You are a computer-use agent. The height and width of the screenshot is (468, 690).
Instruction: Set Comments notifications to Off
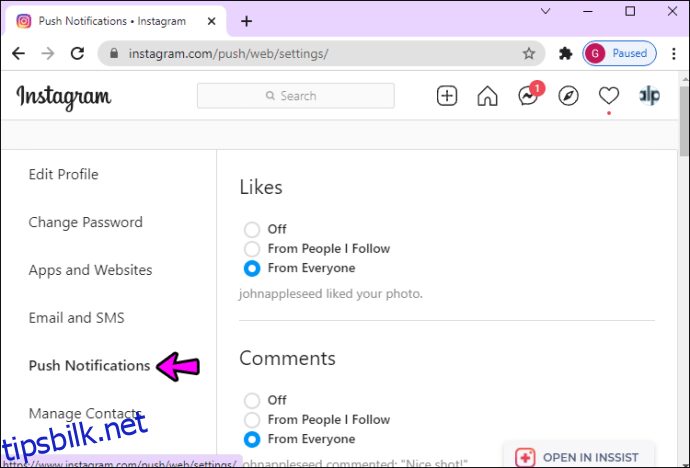click(x=252, y=400)
